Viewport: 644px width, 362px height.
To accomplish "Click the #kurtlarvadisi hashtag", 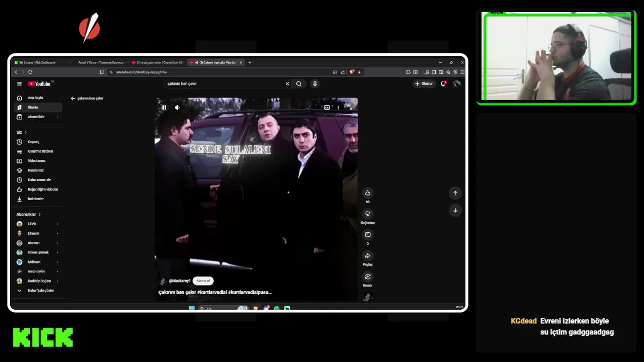I will point(212,292).
